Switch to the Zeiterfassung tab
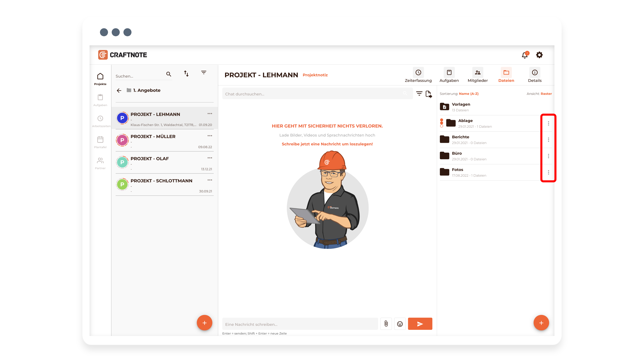Image resolution: width=644 pixels, height=362 pixels. (418, 75)
